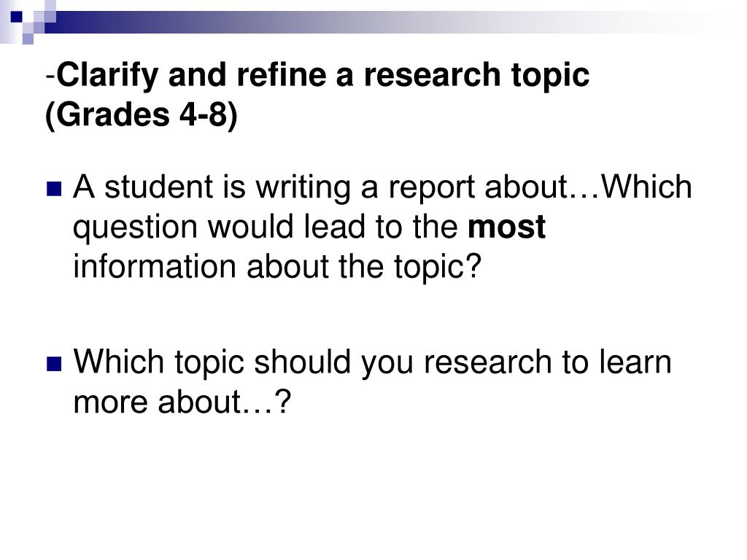
Task: Click the first square bullet marker
Action: (x=54, y=189)
